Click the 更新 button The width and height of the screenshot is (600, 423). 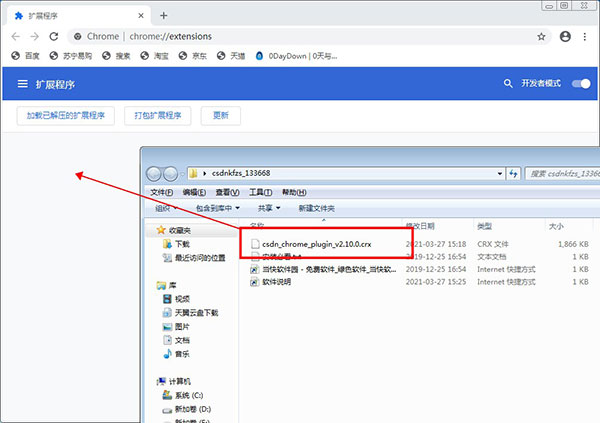tap(221, 116)
